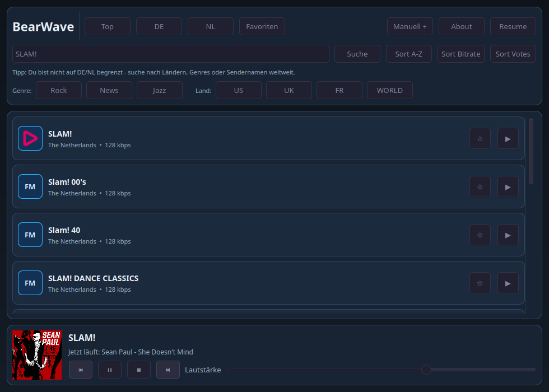
Task: Filter by US country
Action: pyautogui.click(x=239, y=90)
